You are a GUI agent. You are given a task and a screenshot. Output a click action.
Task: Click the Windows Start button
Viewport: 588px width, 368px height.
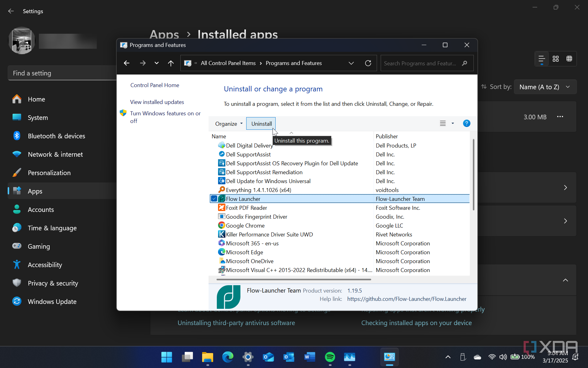(x=167, y=357)
